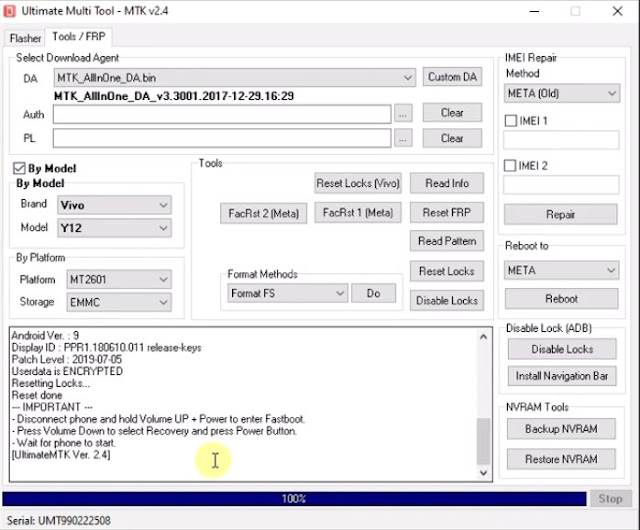Click log line 'Reset done'
The width and height of the screenshot is (640, 530).
[x=37, y=395]
